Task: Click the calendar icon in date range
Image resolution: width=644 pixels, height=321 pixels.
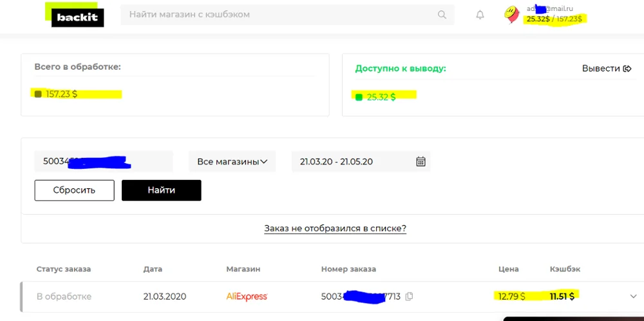Action: pyautogui.click(x=421, y=161)
